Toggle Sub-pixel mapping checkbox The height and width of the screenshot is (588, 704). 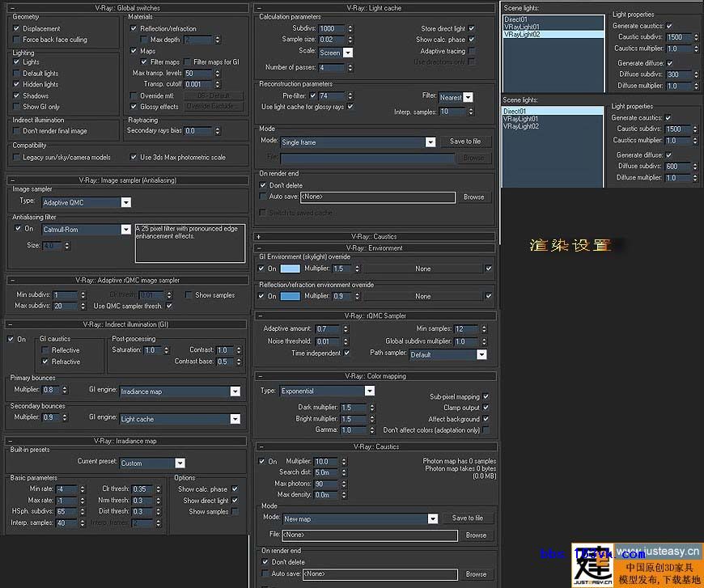coord(486,397)
